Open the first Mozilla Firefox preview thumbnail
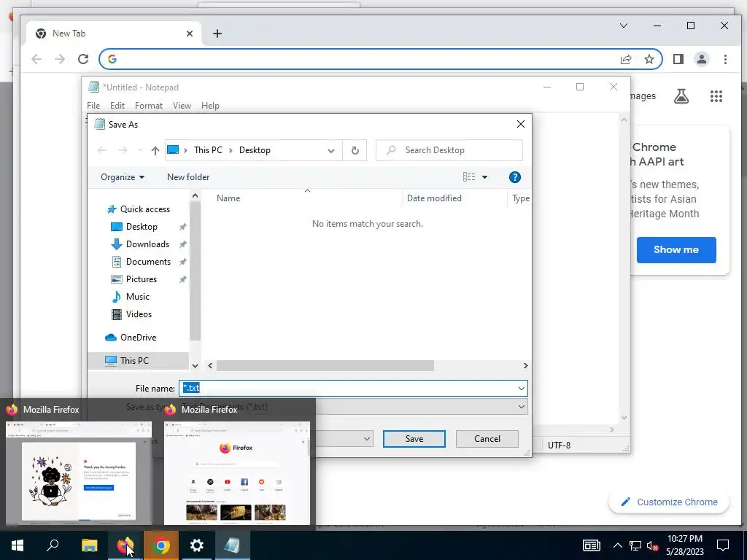This screenshot has height=560, width=747. tap(79, 472)
